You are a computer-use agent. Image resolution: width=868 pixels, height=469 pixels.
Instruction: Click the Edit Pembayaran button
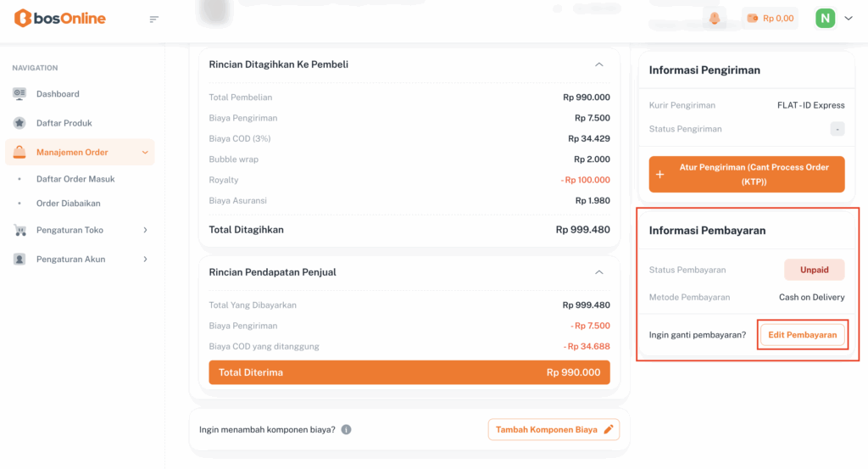pos(802,335)
